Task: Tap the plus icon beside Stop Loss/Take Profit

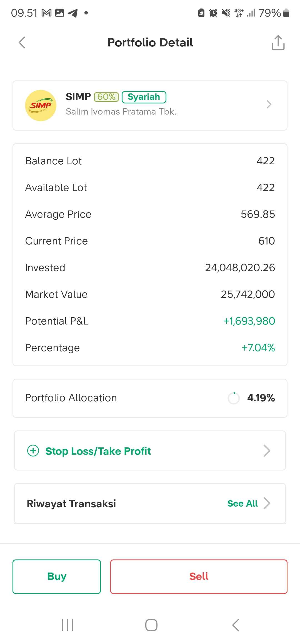Action: click(x=33, y=450)
